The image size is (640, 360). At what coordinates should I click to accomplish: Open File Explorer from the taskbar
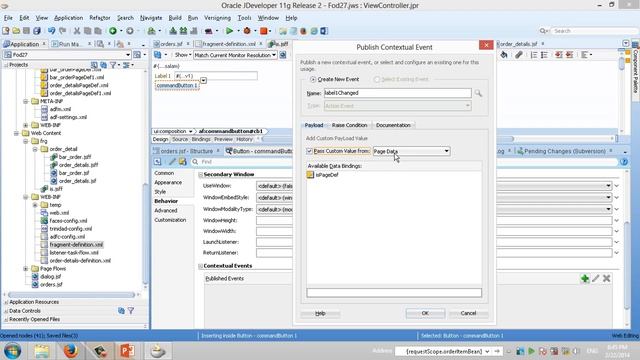point(42,351)
